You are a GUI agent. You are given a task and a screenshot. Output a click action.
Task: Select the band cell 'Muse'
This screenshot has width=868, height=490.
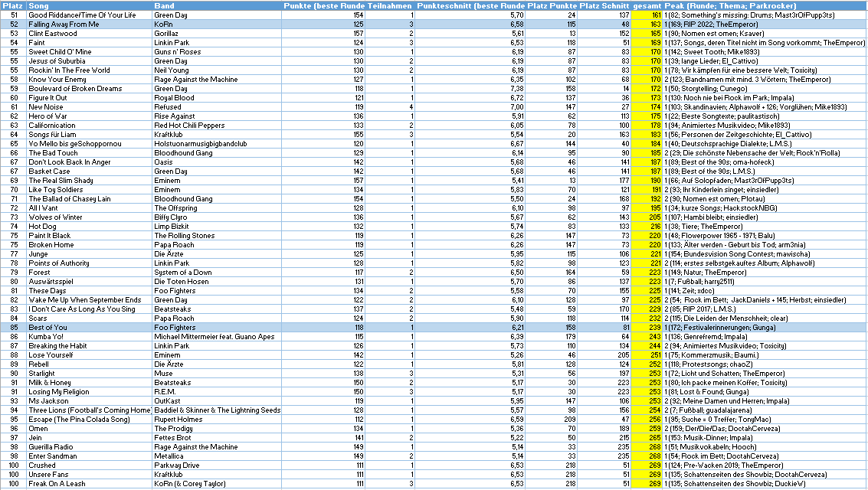coord(217,374)
